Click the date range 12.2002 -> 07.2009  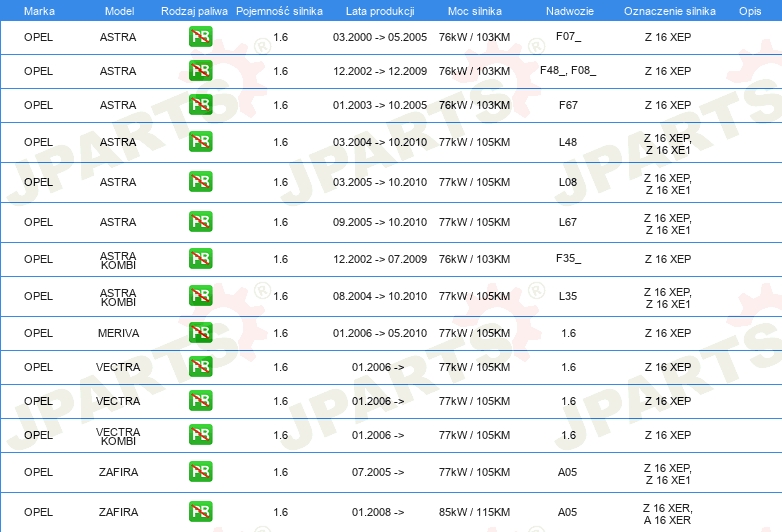click(380, 259)
